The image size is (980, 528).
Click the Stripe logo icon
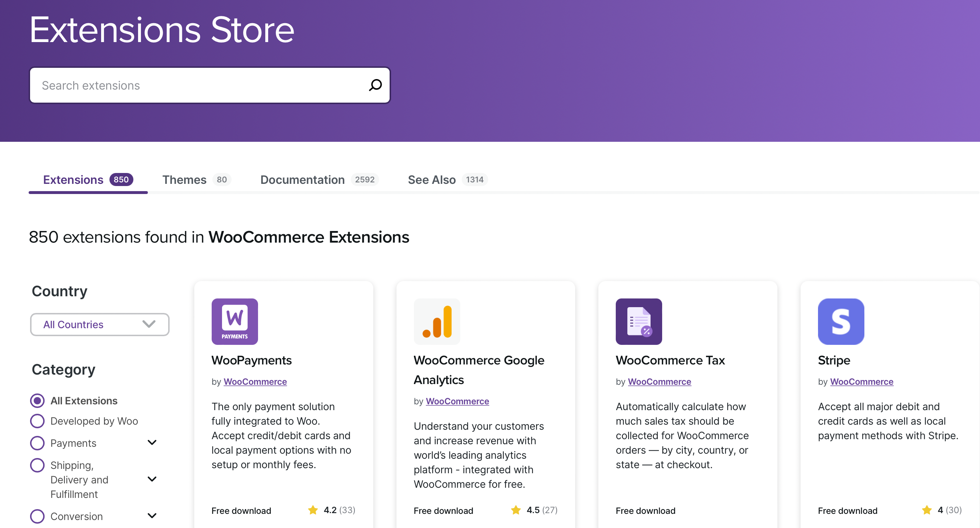[x=841, y=321]
